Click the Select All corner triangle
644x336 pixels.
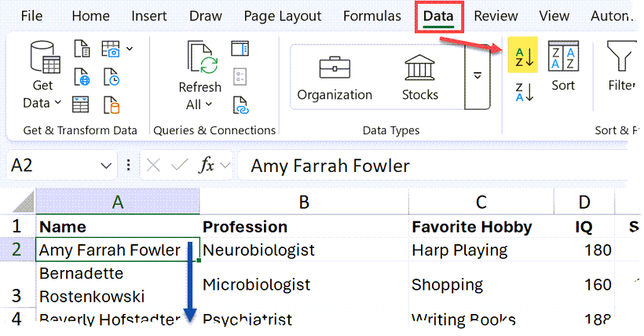pos(23,202)
